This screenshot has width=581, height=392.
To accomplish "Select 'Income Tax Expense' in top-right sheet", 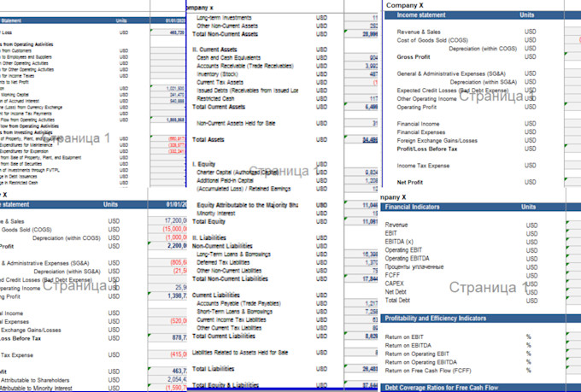I will [423, 166].
